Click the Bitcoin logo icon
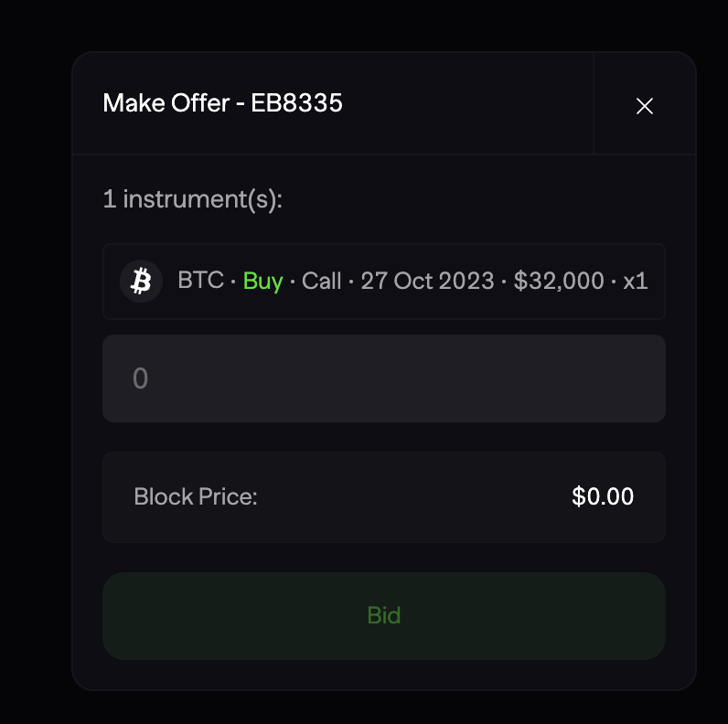 [x=141, y=282]
